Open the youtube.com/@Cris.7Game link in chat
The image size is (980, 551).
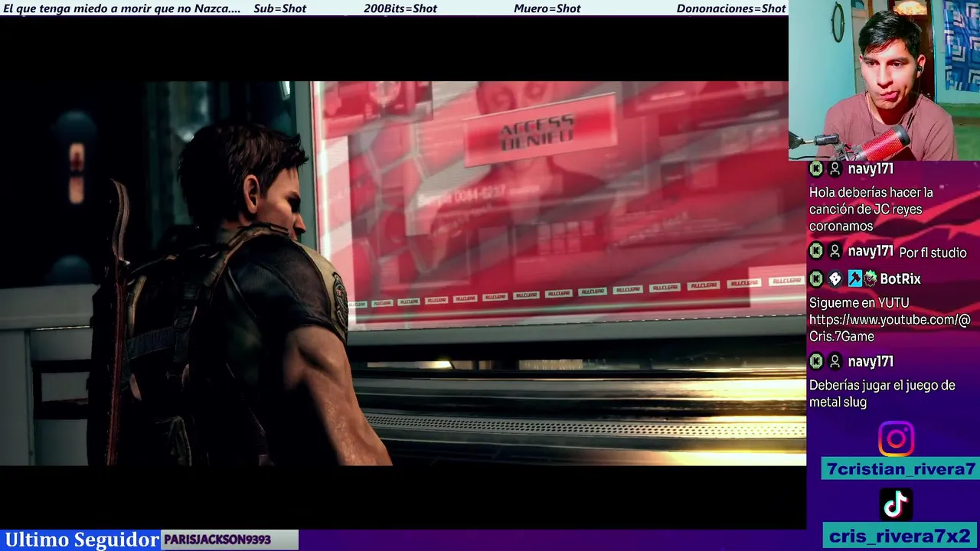pos(890,328)
